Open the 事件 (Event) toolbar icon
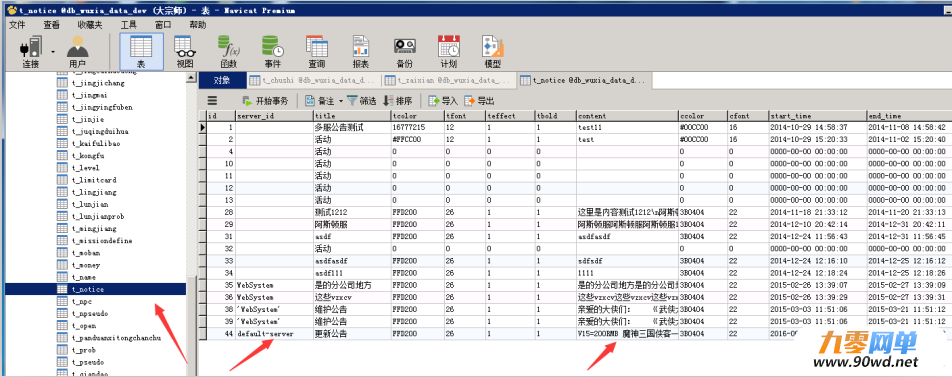The image size is (952, 377). click(x=273, y=52)
